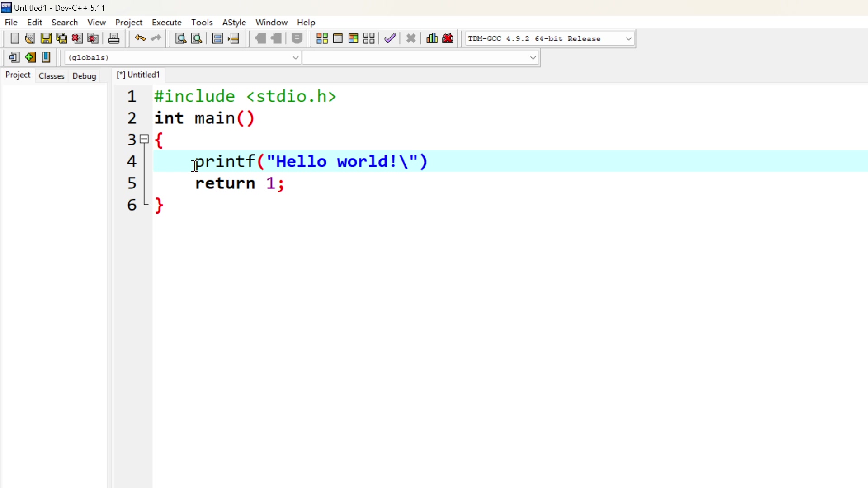Click the Compile icon in toolbar

pos(322,38)
